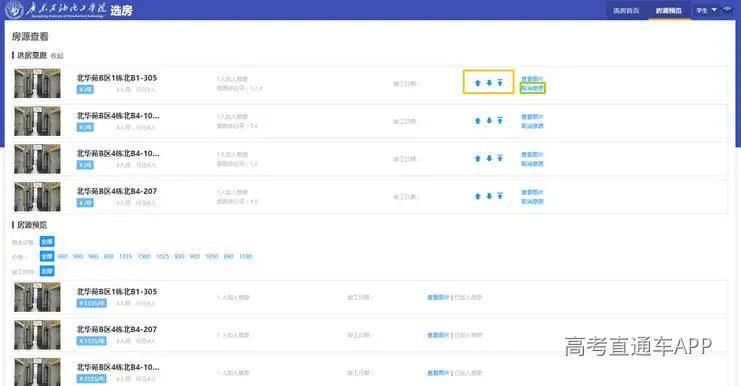This screenshot has height=386, width=741.
Task: Filter rooms by price 990
Action: [x=78, y=257]
